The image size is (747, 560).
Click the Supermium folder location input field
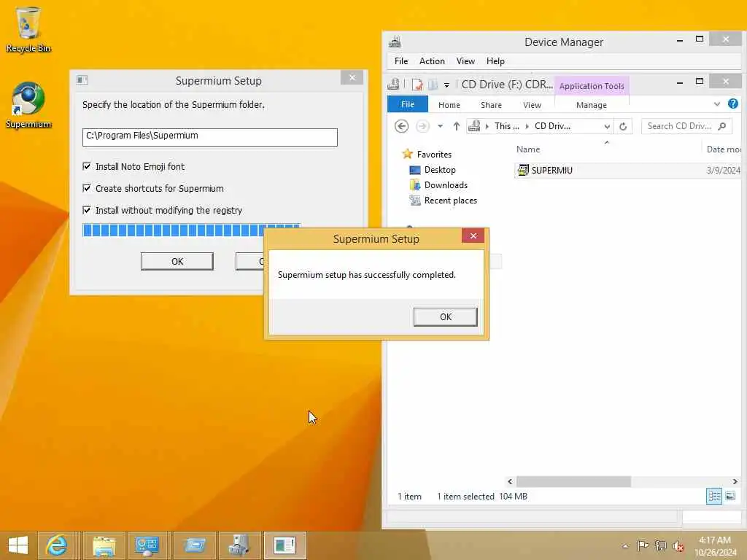click(x=209, y=137)
